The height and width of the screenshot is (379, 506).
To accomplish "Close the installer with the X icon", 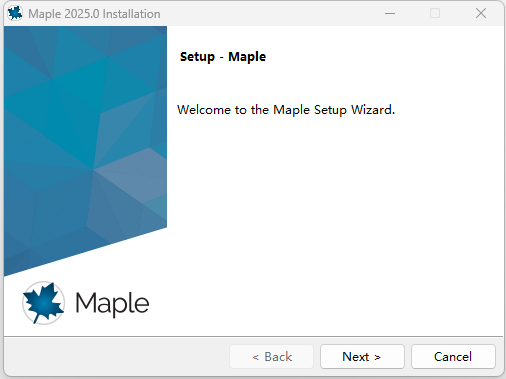I will pyautogui.click(x=481, y=13).
